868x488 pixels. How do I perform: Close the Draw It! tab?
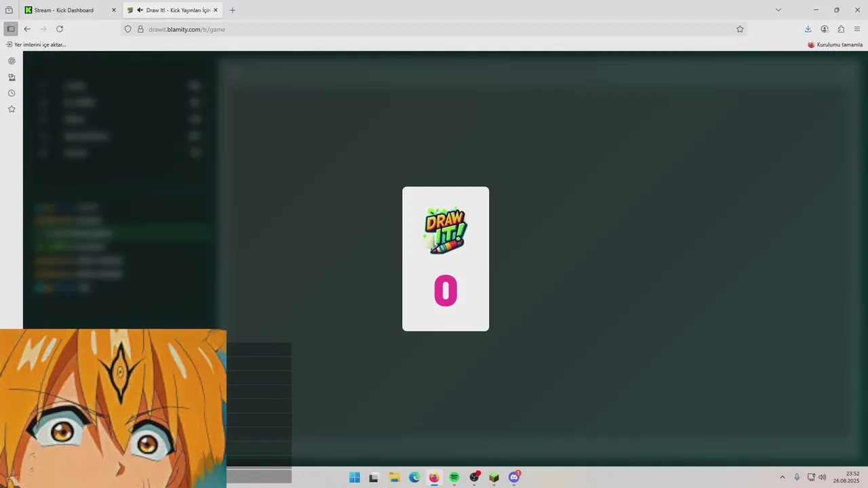coord(216,10)
